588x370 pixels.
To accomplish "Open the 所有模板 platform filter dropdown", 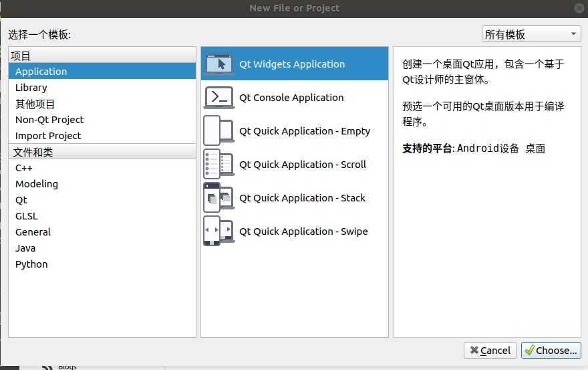I will tap(531, 34).
